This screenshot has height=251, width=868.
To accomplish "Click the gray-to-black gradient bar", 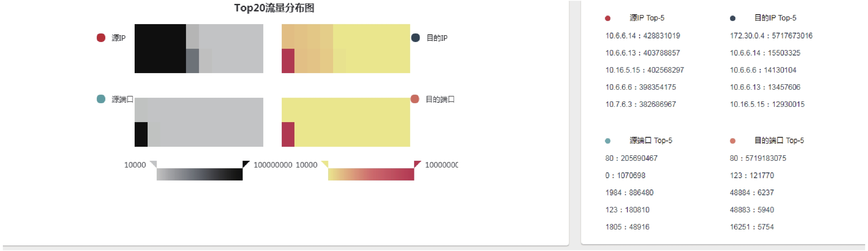I will [x=199, y=174].
